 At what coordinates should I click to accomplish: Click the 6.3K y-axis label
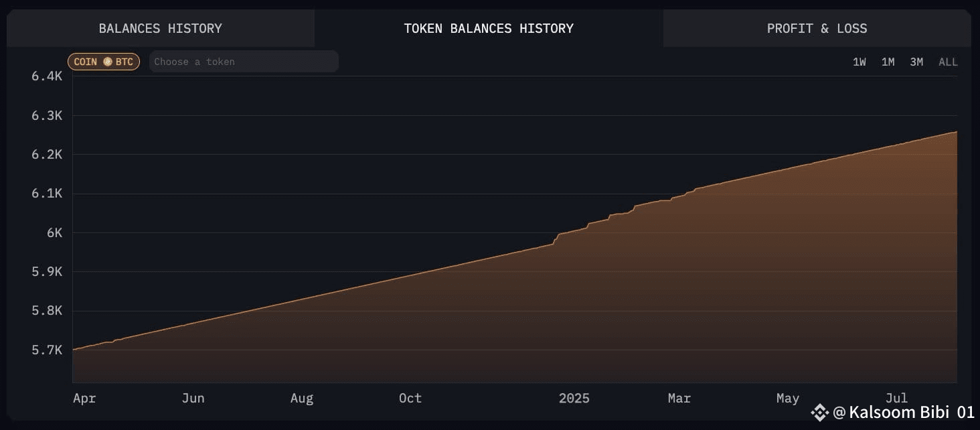pos(47,115)
